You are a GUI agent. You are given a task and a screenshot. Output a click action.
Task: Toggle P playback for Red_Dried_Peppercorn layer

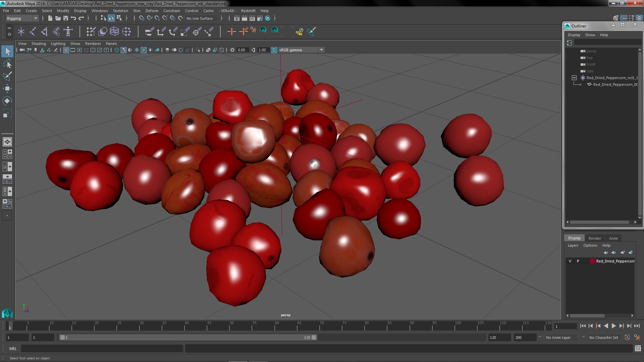point(578,261)
